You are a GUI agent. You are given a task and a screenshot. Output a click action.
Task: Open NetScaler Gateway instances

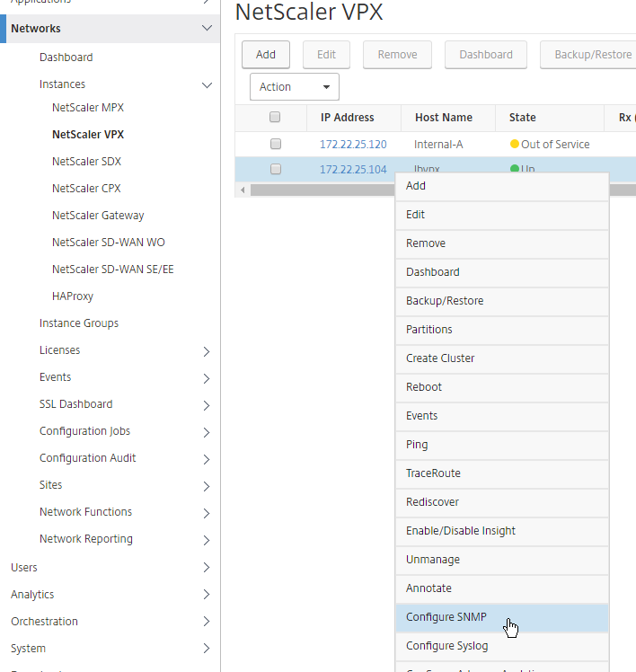(98, 216)
